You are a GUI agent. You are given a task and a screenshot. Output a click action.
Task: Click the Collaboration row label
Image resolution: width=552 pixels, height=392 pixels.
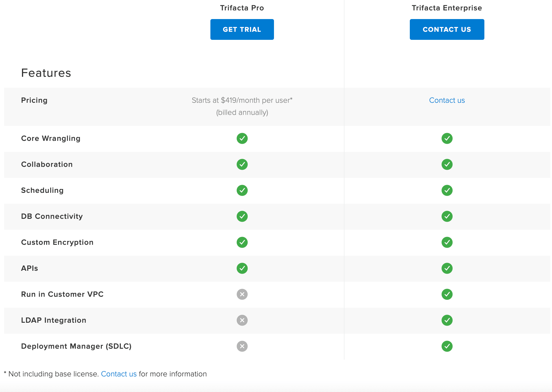coord(47,165)
